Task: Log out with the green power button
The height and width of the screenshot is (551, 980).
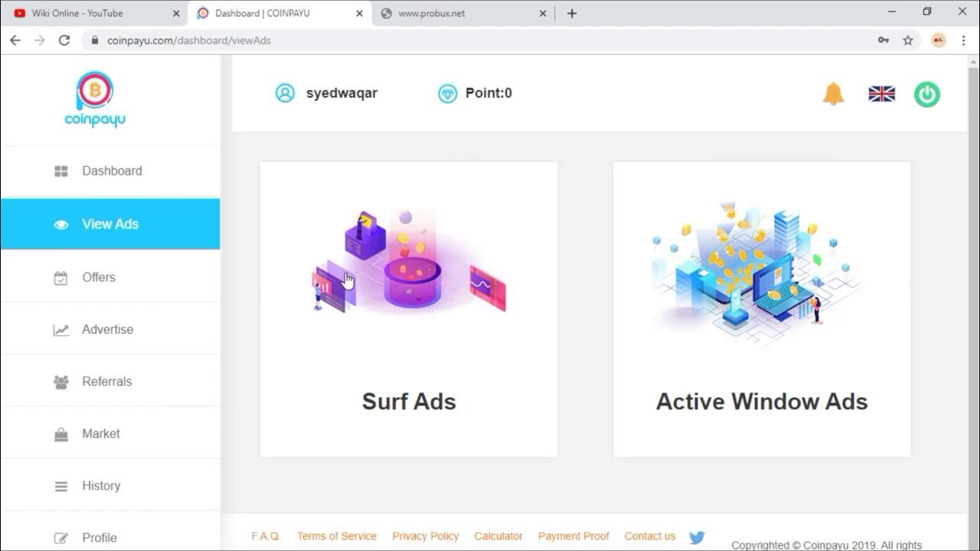Action: (927, 94)
